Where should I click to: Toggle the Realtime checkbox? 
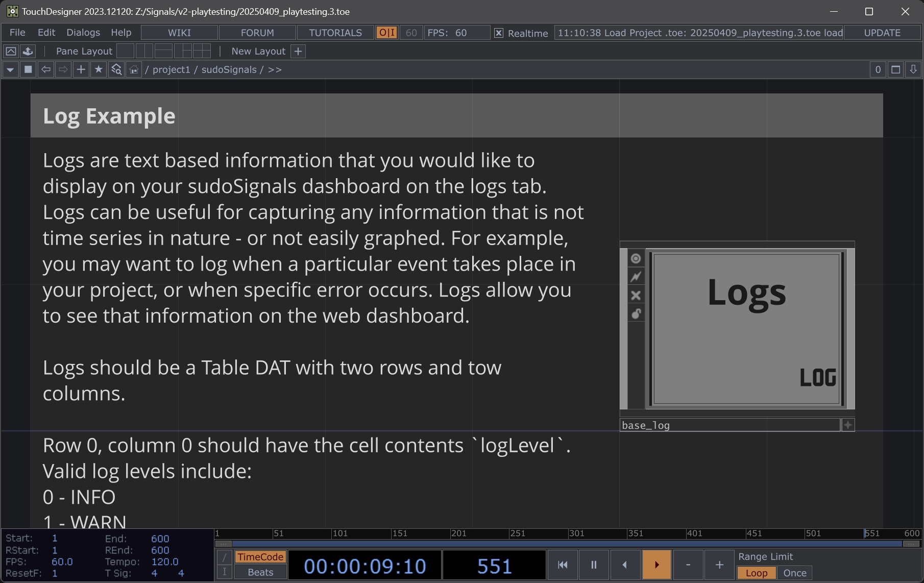click(499, 33)
